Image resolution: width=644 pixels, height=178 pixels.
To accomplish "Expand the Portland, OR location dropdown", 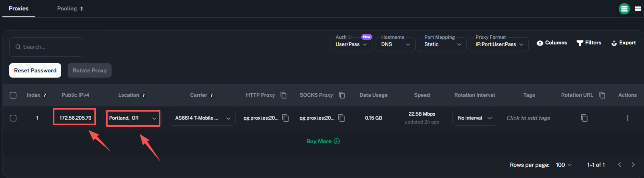I will (x=133, y=118).
